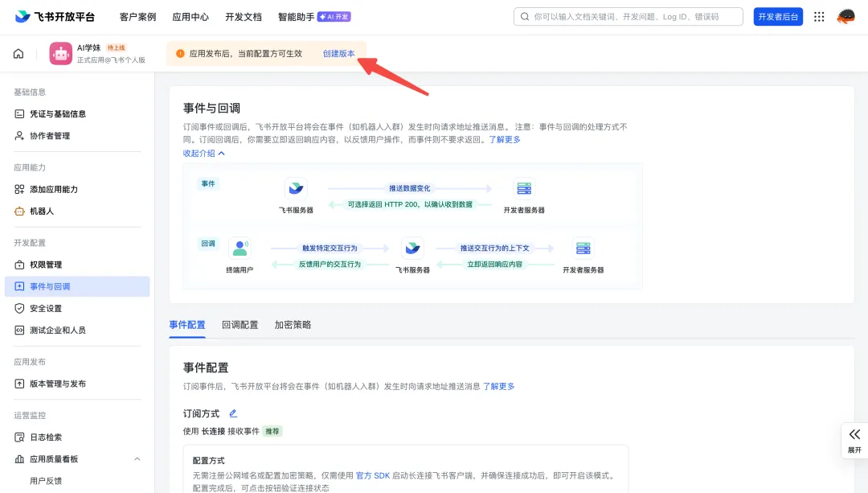Click the 开发者后台 button

coord(778,17)
